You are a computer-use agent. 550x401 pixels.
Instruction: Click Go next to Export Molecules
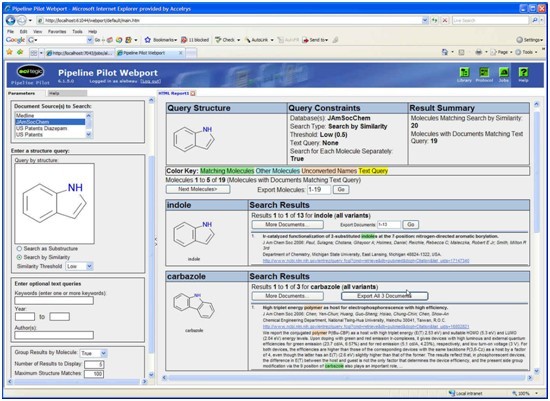pos(341,189)
